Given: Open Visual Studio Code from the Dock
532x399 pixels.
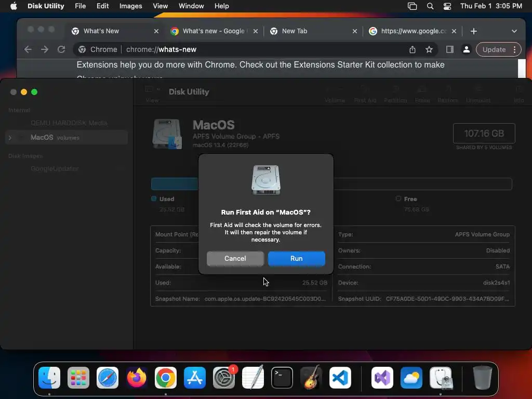Looking at the screenshot, I should (x=340, y=378).
